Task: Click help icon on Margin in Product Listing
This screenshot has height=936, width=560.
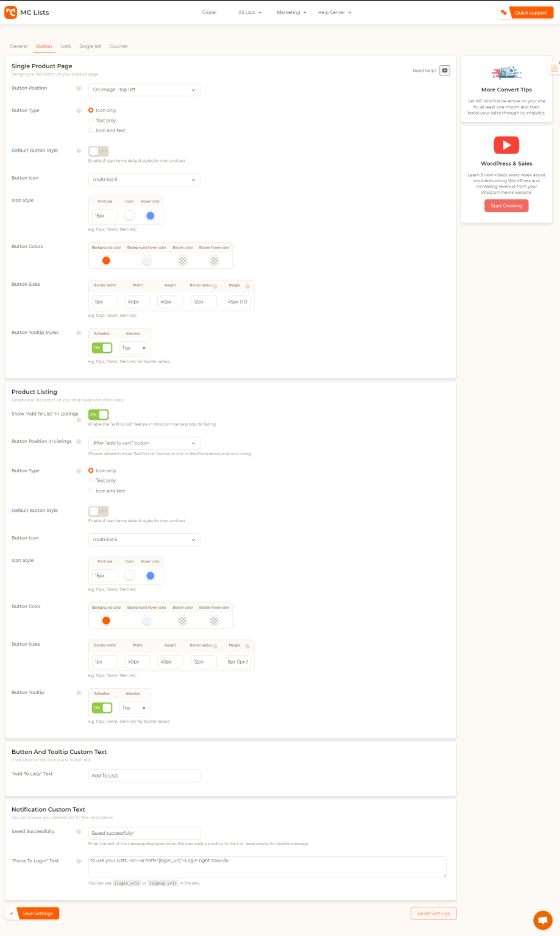Action: pyautogui.click(x=247, y=646)
